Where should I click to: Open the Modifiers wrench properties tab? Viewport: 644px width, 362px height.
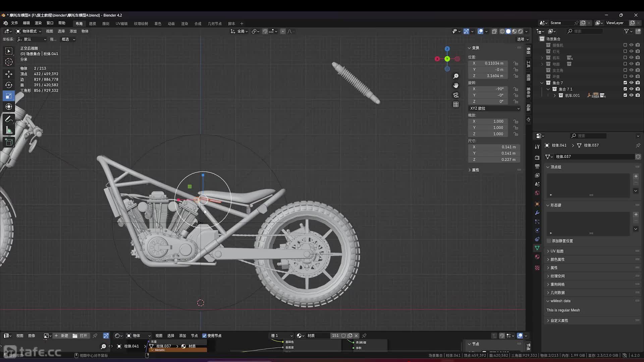click(x=537, y=213)
